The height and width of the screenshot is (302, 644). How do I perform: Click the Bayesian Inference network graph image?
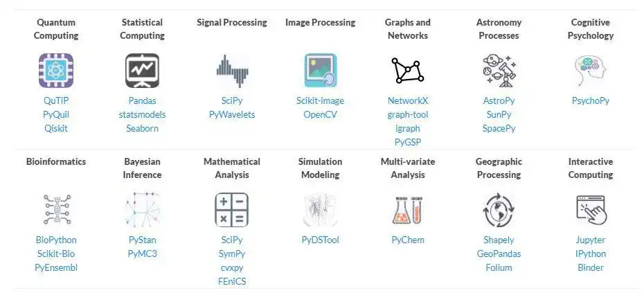[143, 210]
